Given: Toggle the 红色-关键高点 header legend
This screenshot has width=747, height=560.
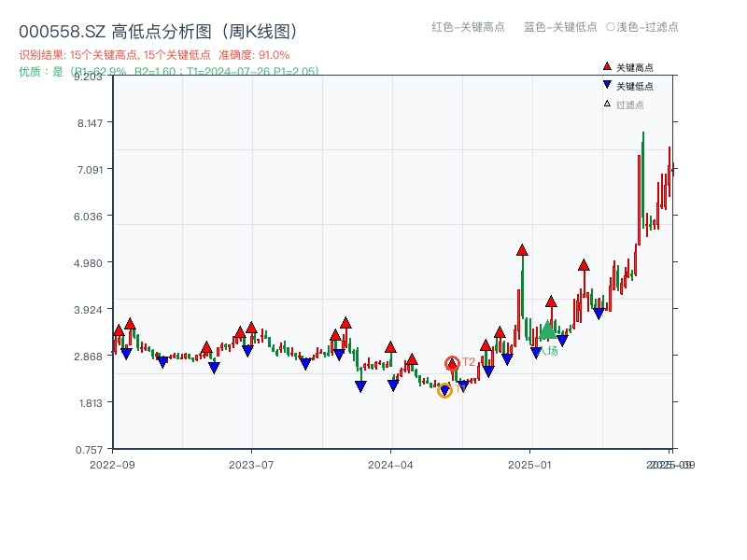Looking at the screenshot, I should point(468,27).
